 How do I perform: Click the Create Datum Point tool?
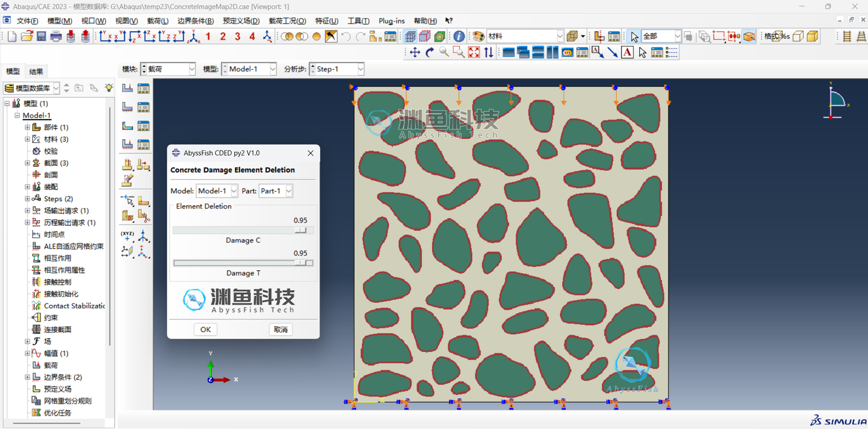click(128, 236)
